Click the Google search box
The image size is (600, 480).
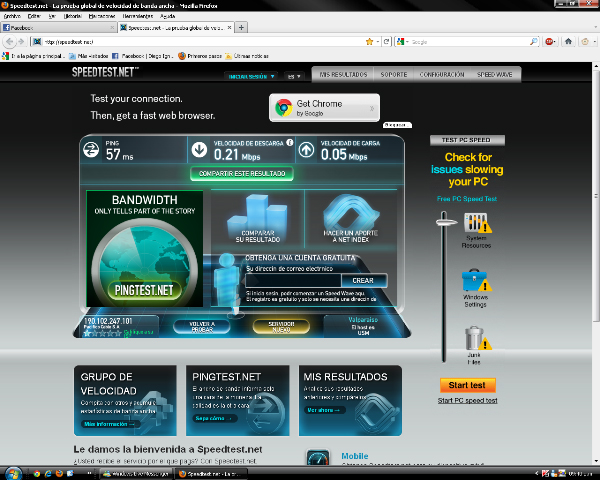pos(470,42)
